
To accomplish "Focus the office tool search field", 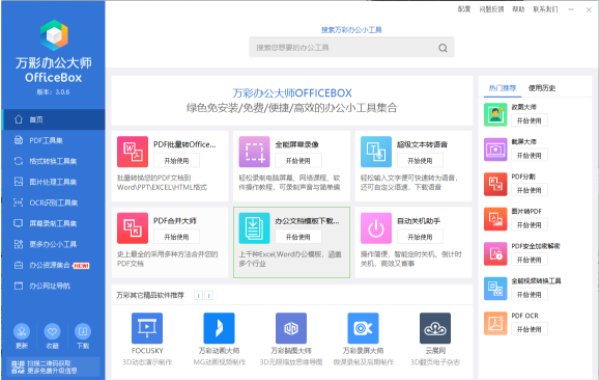I will click(351, 47).
